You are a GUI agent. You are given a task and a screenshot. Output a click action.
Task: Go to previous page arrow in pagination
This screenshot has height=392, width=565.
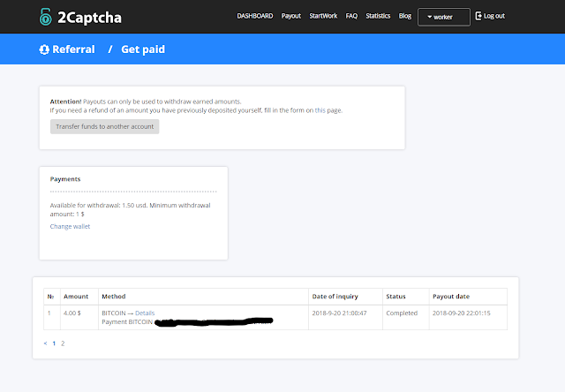45,343
